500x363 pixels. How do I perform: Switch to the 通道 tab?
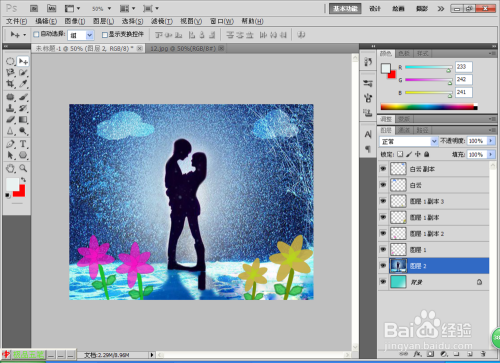(x=404, y=130)
